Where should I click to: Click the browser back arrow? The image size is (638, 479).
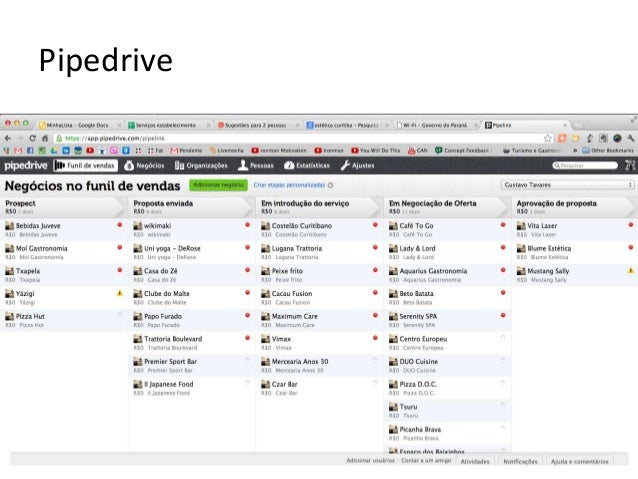[x=8, y=138]
